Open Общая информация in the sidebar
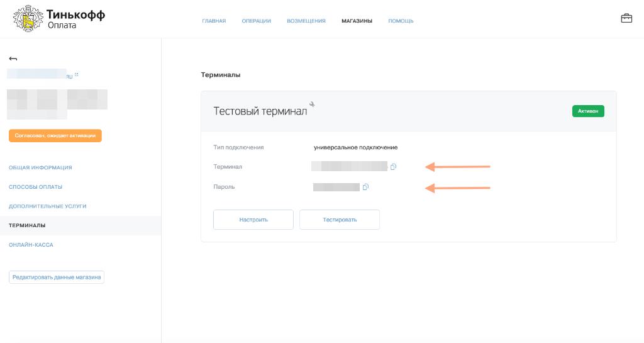 coord(40,167)
